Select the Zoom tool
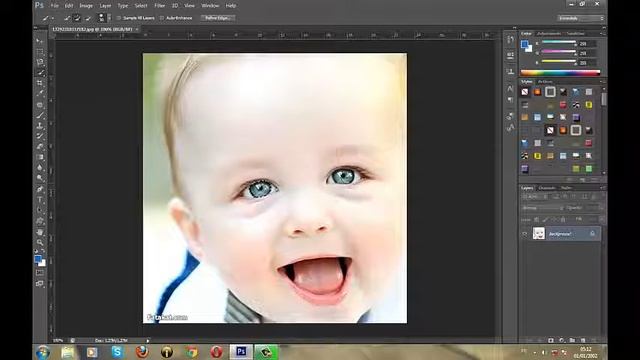640x360 pixels. 40,242
